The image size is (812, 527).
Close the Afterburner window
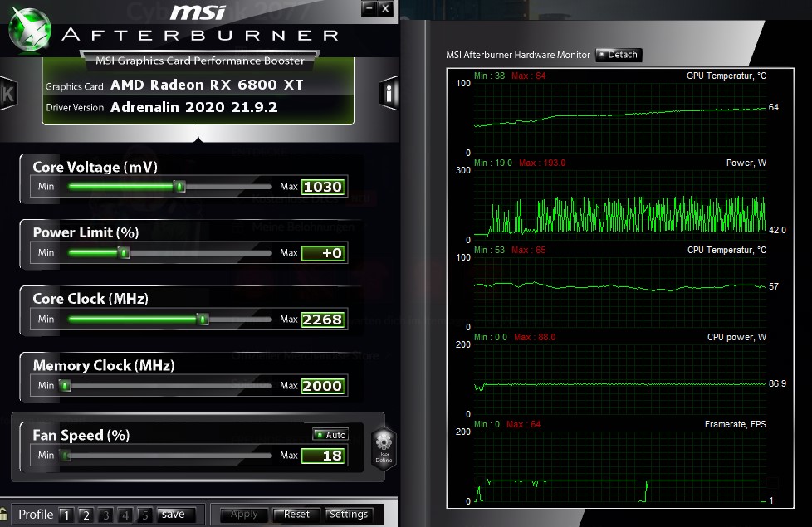click(384, 8)
